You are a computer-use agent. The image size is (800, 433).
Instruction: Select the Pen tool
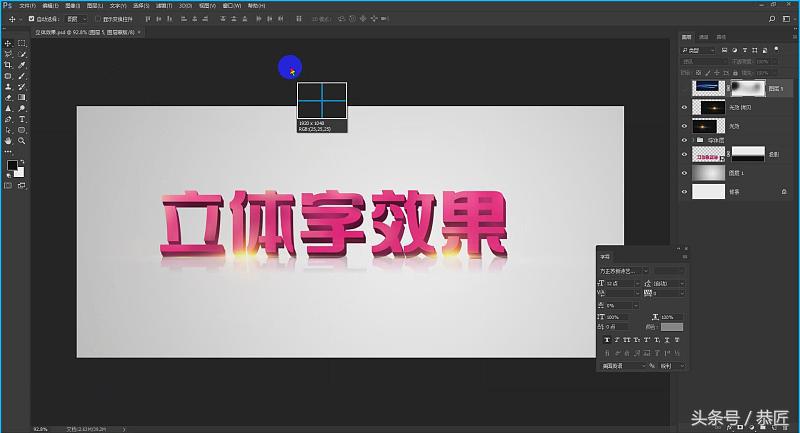[8, 119]
